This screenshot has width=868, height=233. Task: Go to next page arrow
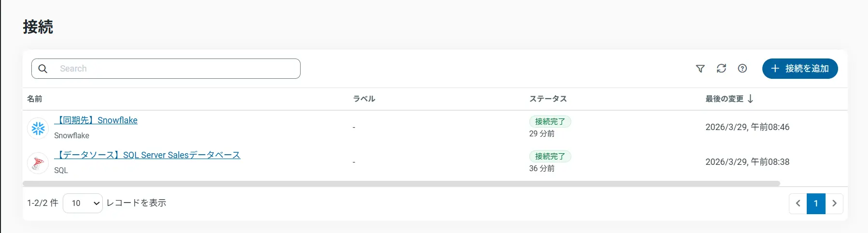tap(834, 204)
